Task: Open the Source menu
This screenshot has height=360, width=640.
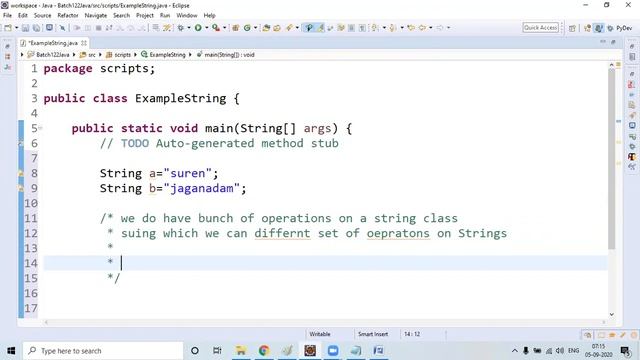Action: [42, 15]
